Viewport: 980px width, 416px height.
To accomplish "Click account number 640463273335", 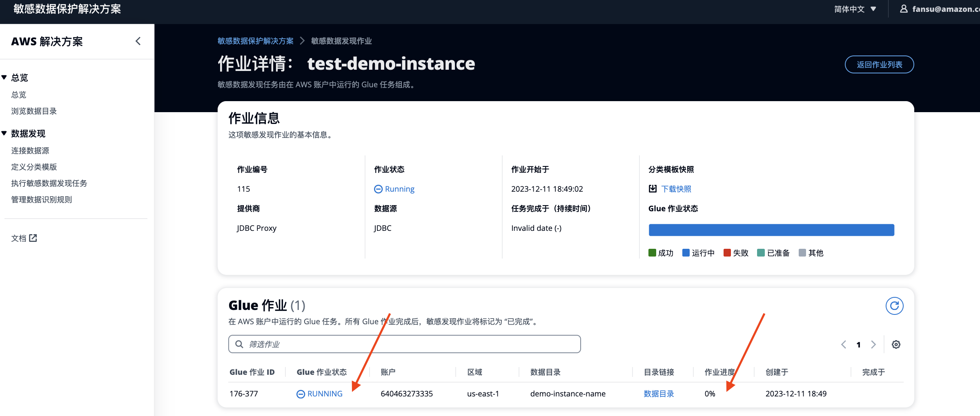I will tap(407, 394).
